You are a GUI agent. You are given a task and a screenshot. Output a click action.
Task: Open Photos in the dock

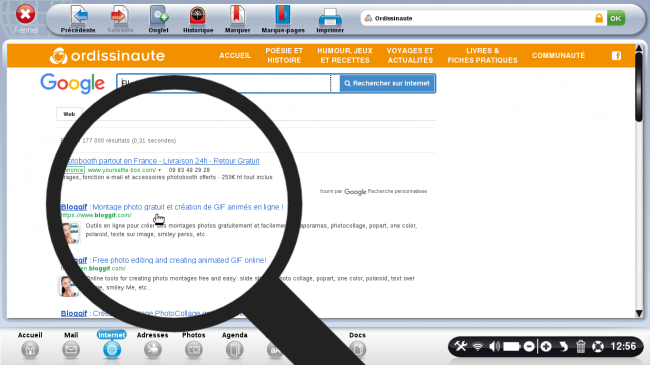[194, 345]
